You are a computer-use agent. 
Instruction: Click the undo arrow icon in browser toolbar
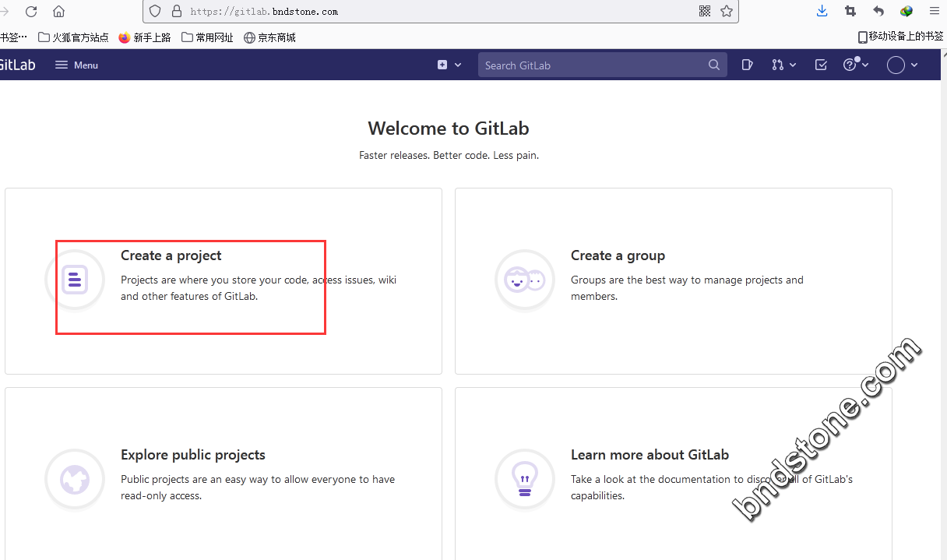click(878, 11)
